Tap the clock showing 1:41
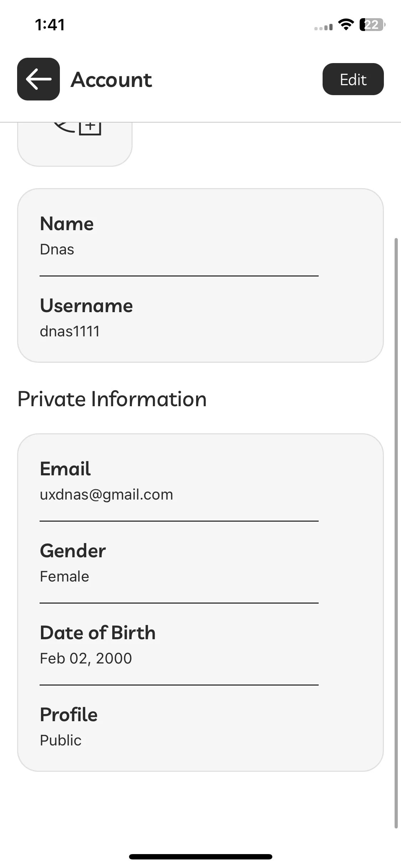The image size is (401, 868). pyautogui.click(x=50, y=25)
